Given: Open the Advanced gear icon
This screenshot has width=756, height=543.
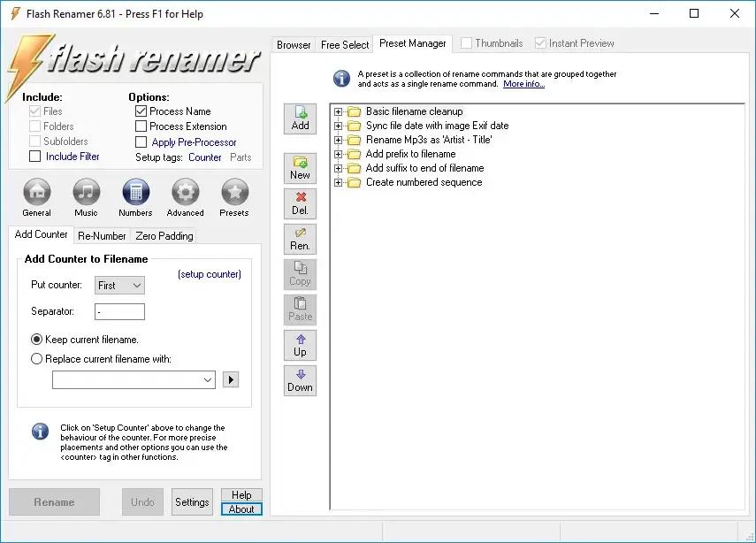Looking at the screenshot, I should pos(185,193).
